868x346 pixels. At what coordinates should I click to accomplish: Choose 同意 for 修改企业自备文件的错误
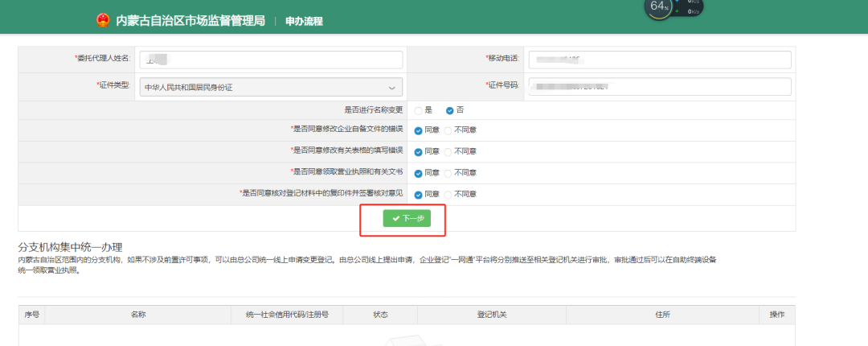[x=418, y=131]
